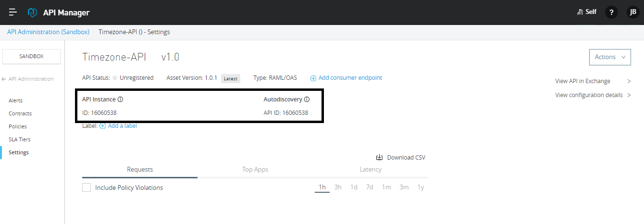The height and width of the screenshot is (224, 644).
Task: Click the info icon beside Autodiscovery
Action: [307, 100]
